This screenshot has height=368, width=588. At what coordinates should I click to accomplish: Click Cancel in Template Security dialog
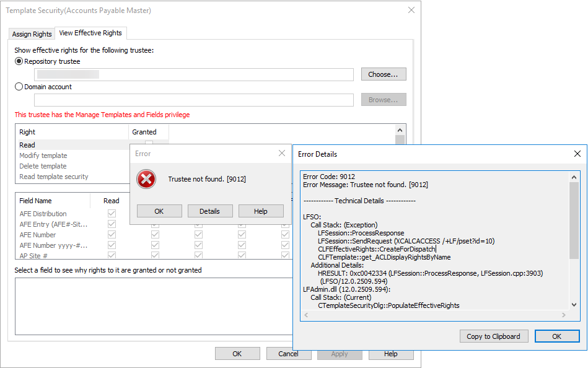[288, 354]
